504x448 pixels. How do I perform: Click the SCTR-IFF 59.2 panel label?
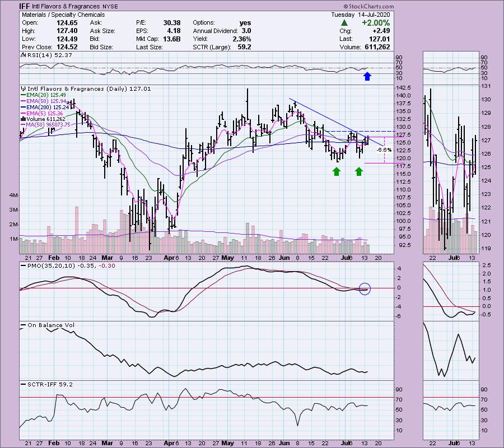(x=50, y=384)
